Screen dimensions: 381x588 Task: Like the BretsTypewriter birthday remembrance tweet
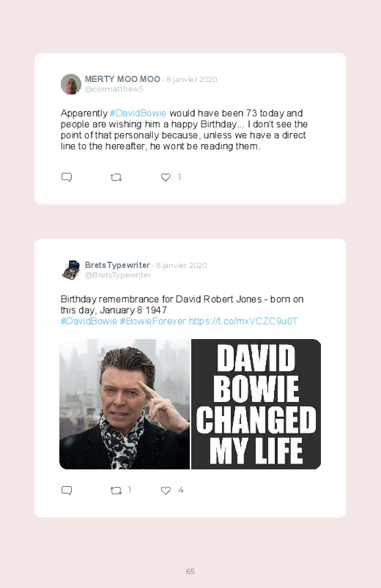166,490
